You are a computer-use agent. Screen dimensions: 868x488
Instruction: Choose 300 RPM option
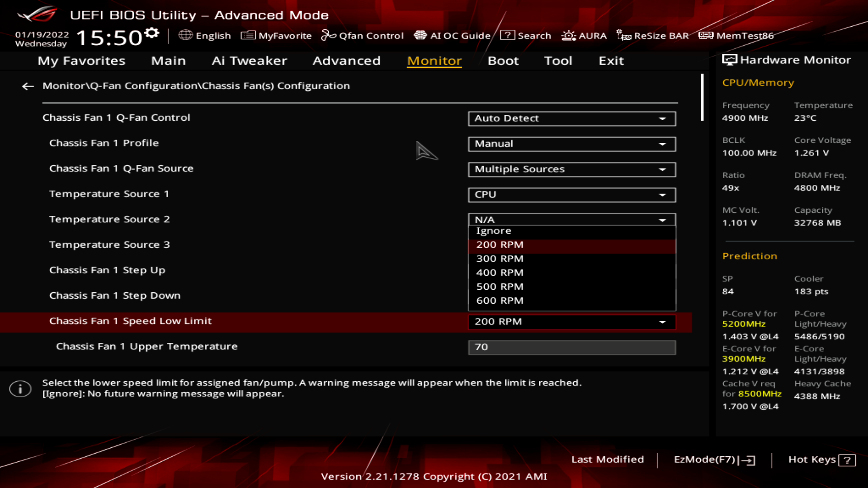[x=572, y=259]
